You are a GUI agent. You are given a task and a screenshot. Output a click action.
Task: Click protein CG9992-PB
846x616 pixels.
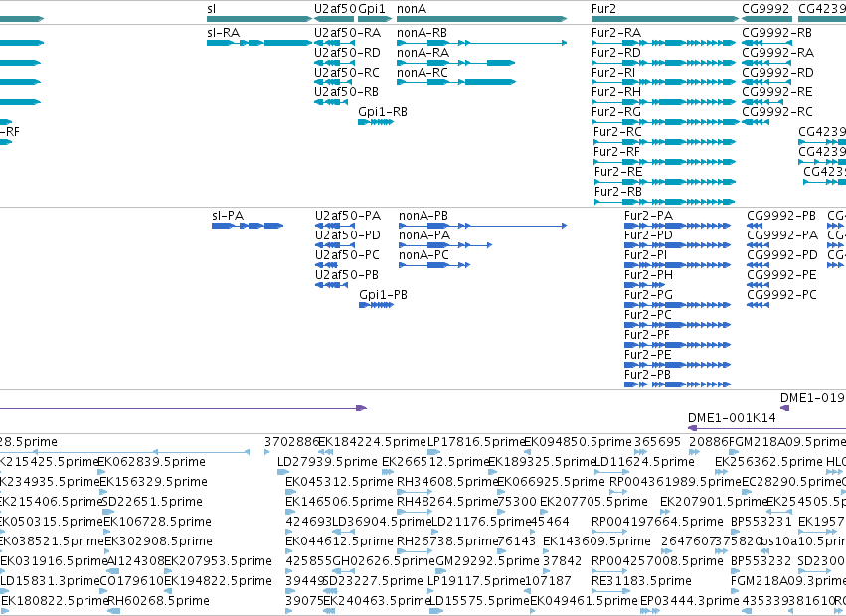tap(781, 216)
